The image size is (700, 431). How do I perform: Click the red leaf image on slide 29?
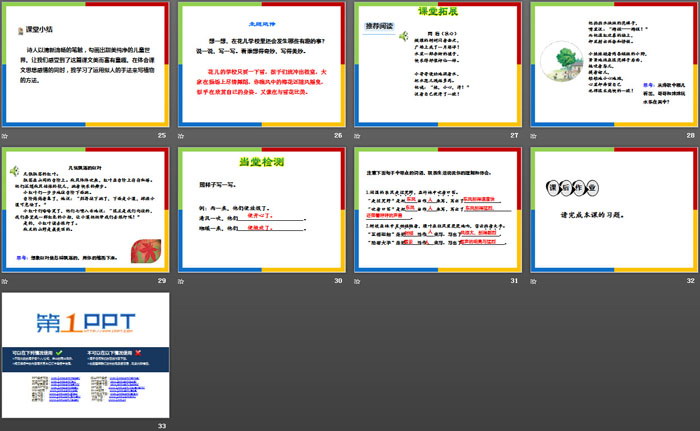pos(146,251)
